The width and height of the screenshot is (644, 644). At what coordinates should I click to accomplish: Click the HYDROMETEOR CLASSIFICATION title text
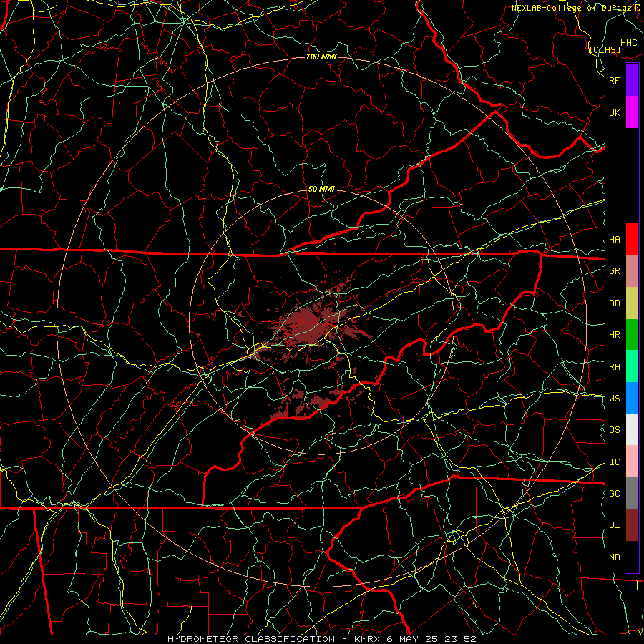pyautogui.click(x=251, y=639)
